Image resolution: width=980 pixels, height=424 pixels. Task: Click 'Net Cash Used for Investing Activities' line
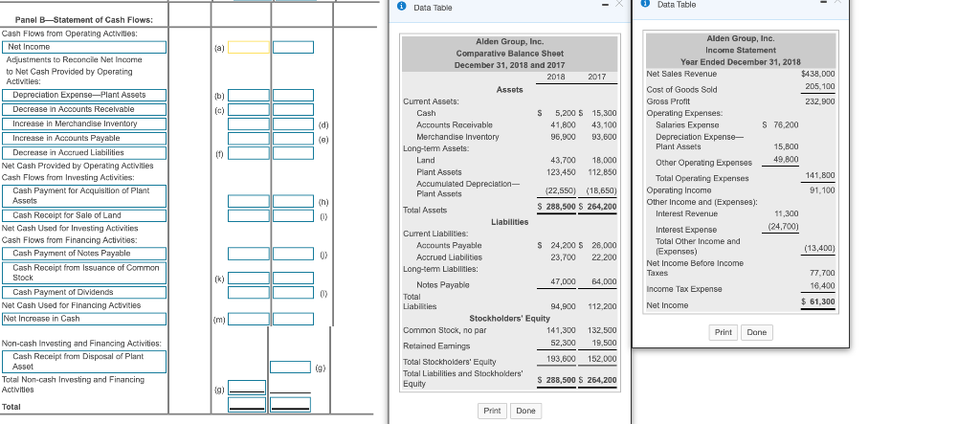[70, 228]
